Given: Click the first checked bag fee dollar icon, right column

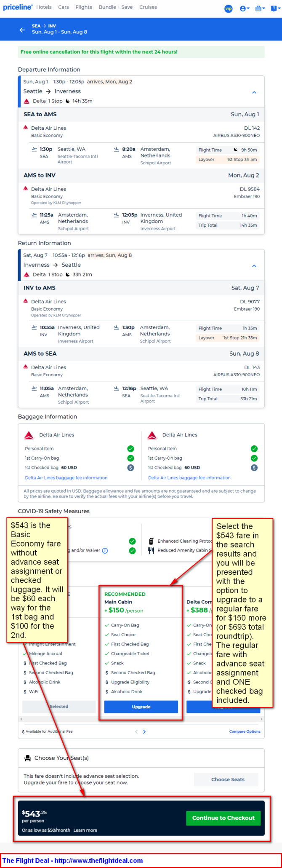Looking at the screenshot, I should [x=254, y=468].
